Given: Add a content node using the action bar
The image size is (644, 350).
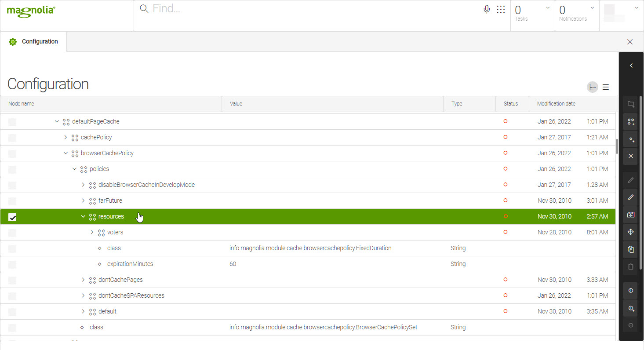Looking at the screenshot, I should point(631,121).
